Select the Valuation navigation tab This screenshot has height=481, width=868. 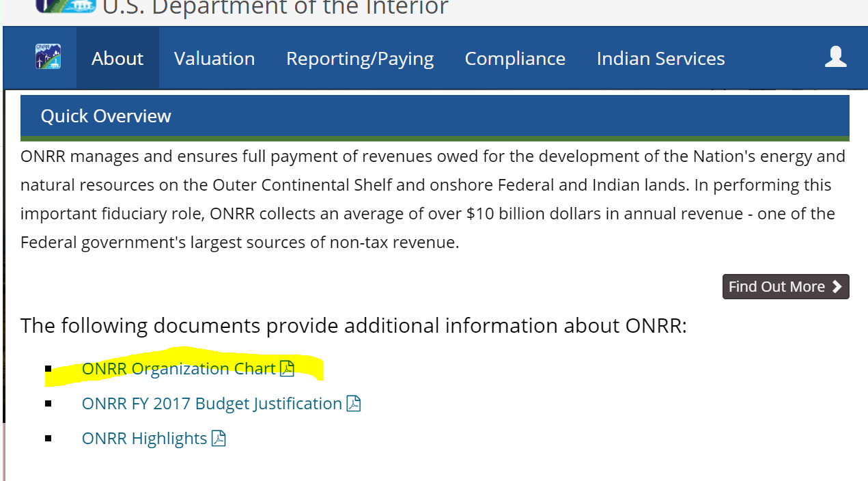point(214,58)
